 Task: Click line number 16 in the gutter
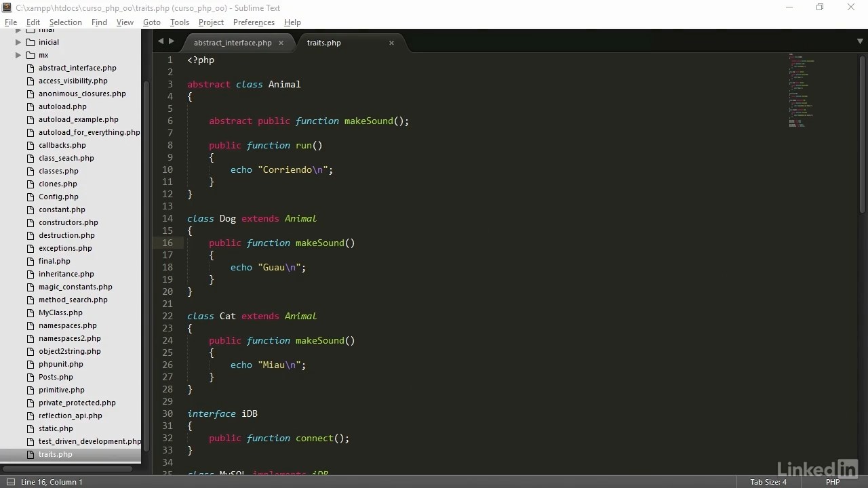pos(167,243)
